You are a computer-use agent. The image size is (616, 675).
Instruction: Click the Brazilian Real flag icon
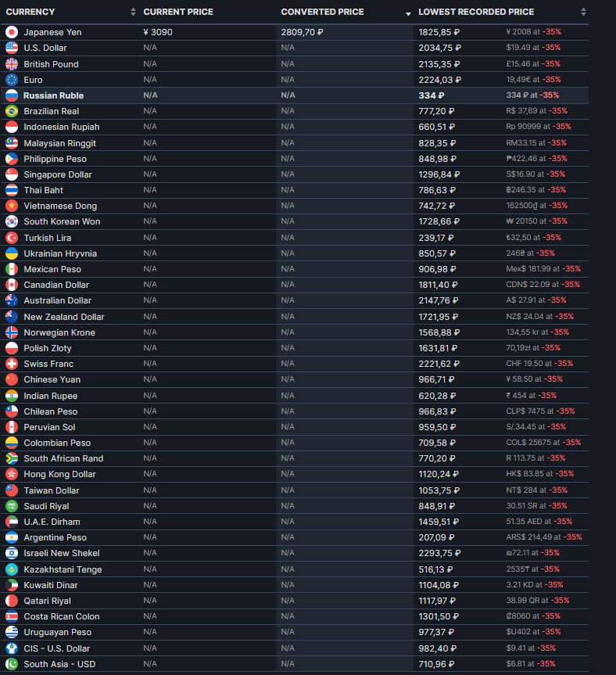(x=12, y=111)
